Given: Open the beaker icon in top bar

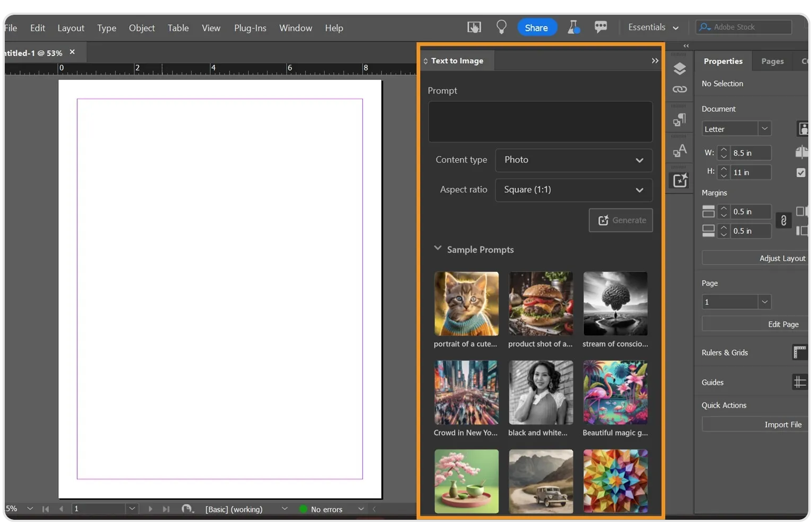Looking at the screenshot, I should point(573,27).
